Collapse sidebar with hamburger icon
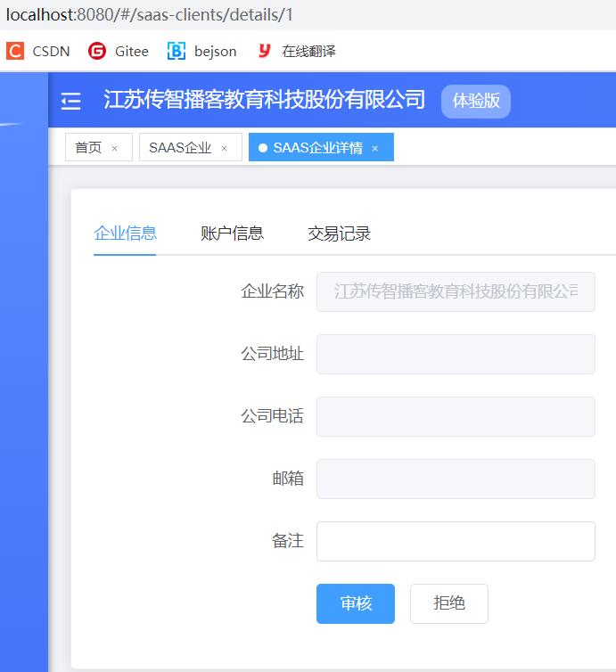The image size is (616, 672). click(70, 101)
